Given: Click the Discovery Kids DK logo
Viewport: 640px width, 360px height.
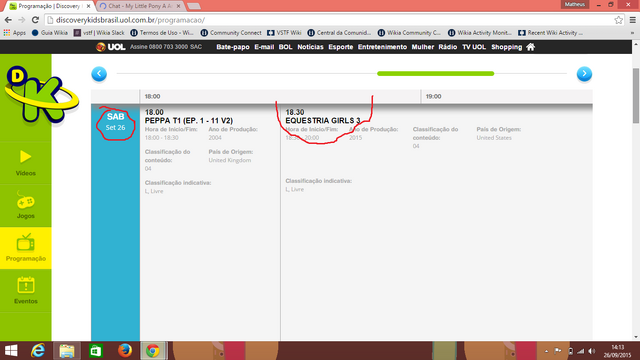Looking at the screenshot, I should click(x=40, y=96).
